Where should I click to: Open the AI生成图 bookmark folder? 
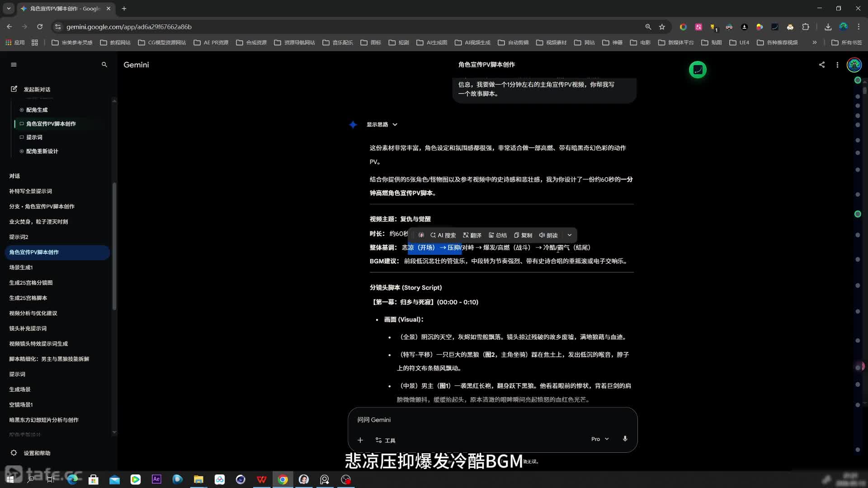(432, 42)
